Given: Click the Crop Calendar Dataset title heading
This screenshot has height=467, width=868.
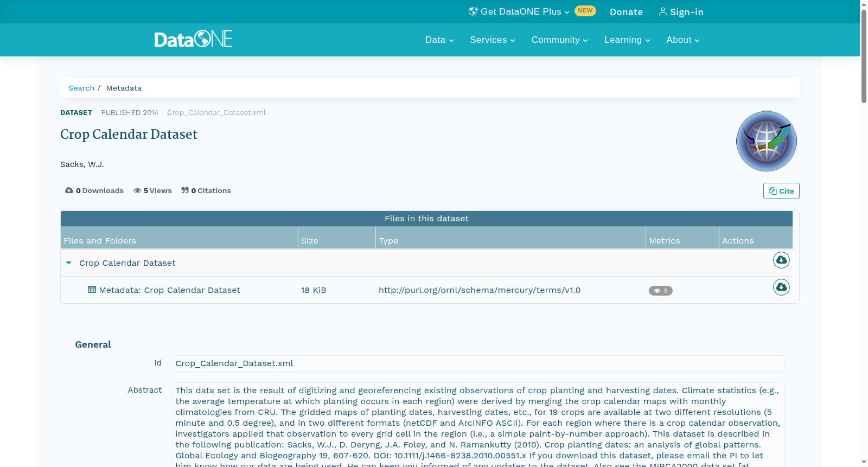Looking at the screenshot, I should (129, 135).
